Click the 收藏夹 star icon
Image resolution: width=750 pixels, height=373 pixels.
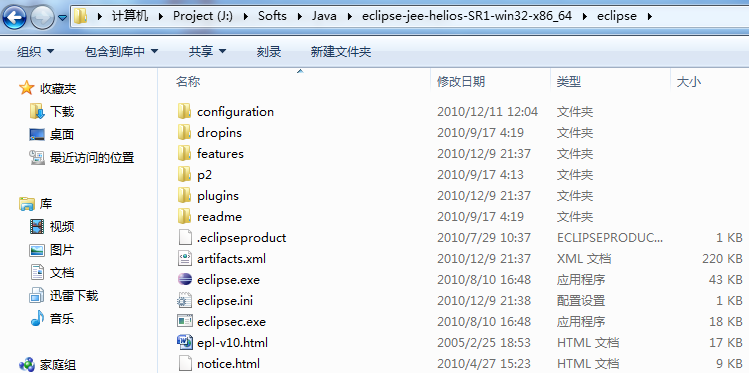click(x=26, y=88)
